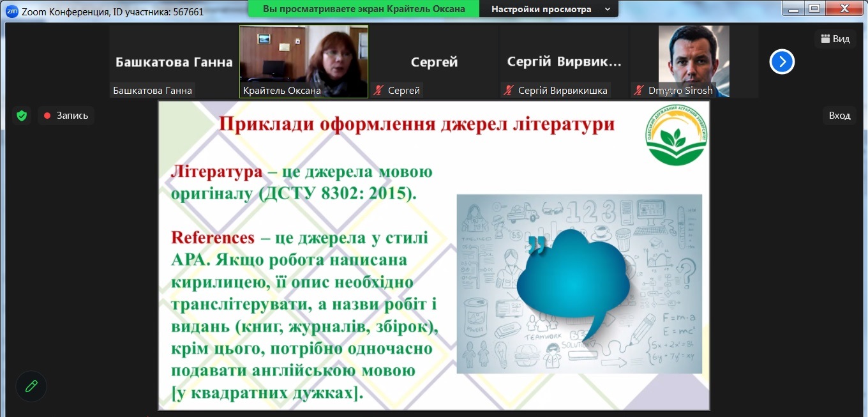Click the green shield encryption icon
Viewport: 868px width, 417px height.
pyautogui.click(x=22, y=116)
